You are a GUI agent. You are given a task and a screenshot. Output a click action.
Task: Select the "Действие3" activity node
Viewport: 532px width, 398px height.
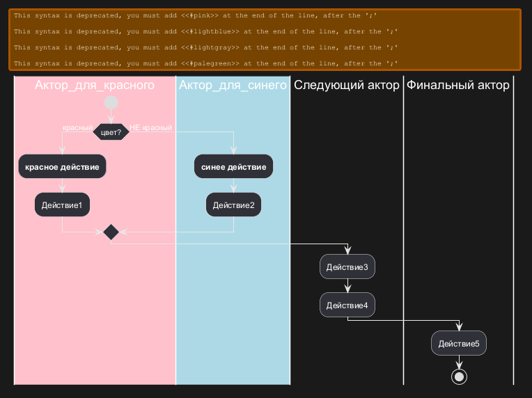[x=347, y=267]
